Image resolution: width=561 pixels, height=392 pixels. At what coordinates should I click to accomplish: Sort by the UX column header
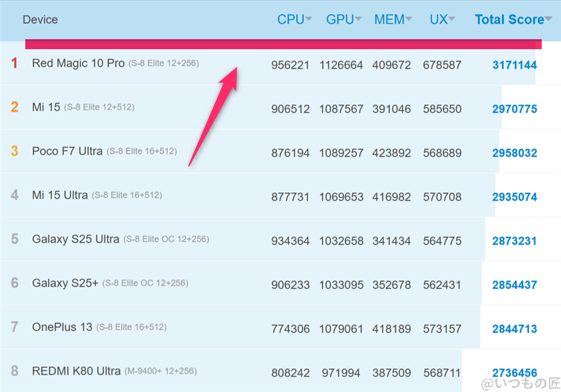point(437,19)
